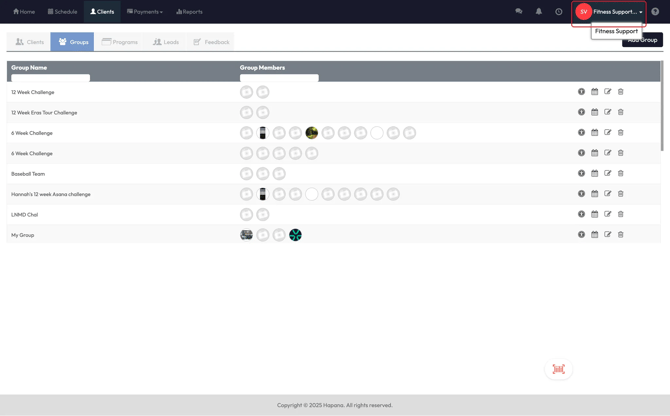670x416 pixels.
Task: Edit the LNMD Chal group
Action: tap(607, 214)
